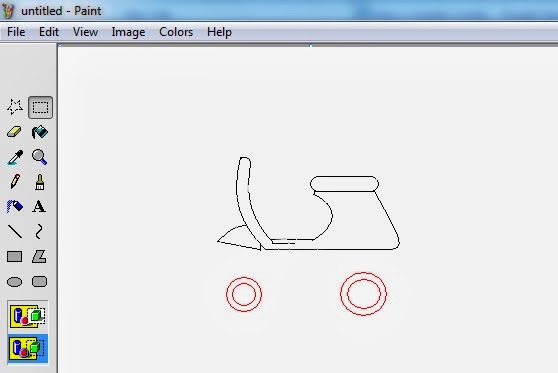The image size is (558, 373).
Task: Select the Free-Form Select tool
Action: 15,107
